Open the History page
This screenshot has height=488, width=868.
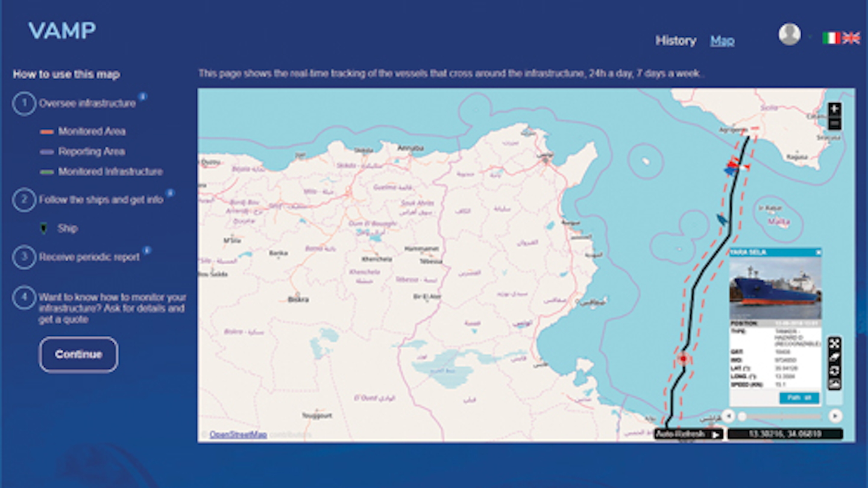pyautogui.click(x=675, y=41)
